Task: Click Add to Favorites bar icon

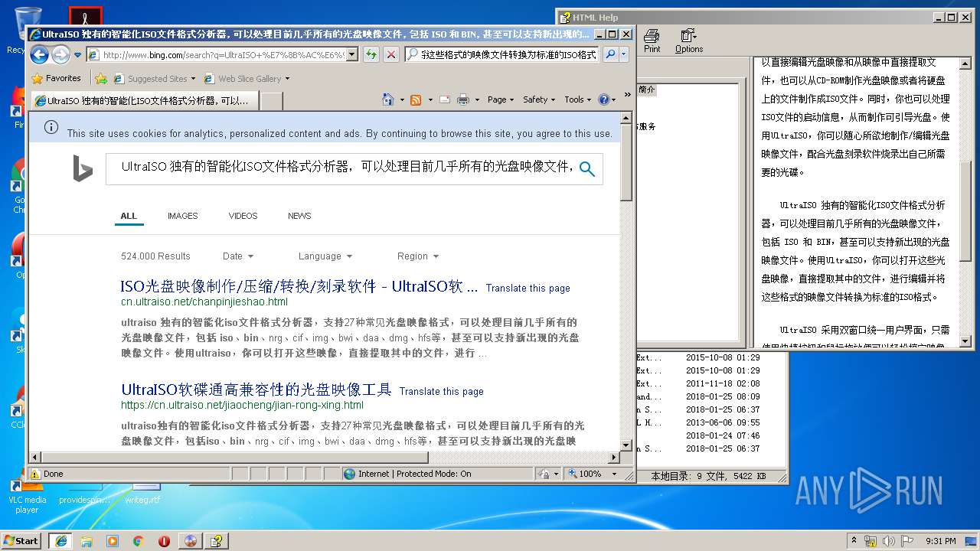Action: pyautogui.click(x=100, y=78)
